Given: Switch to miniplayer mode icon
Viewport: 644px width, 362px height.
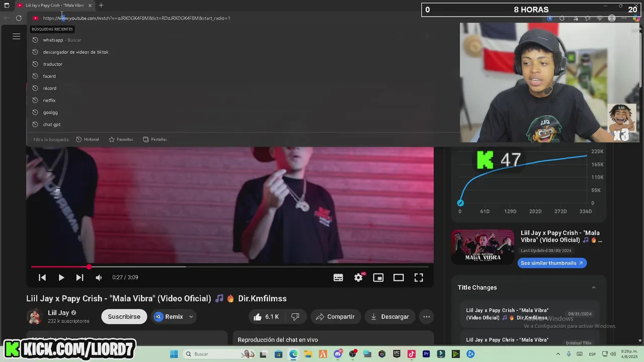Looking at the screenshot, I should [x=378, y=278].
